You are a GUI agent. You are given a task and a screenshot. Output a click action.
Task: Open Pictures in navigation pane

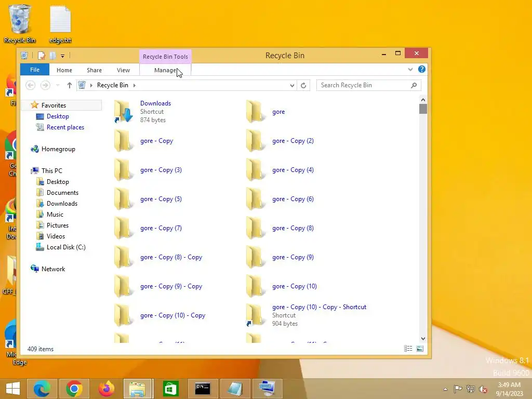tap(57, 225)
